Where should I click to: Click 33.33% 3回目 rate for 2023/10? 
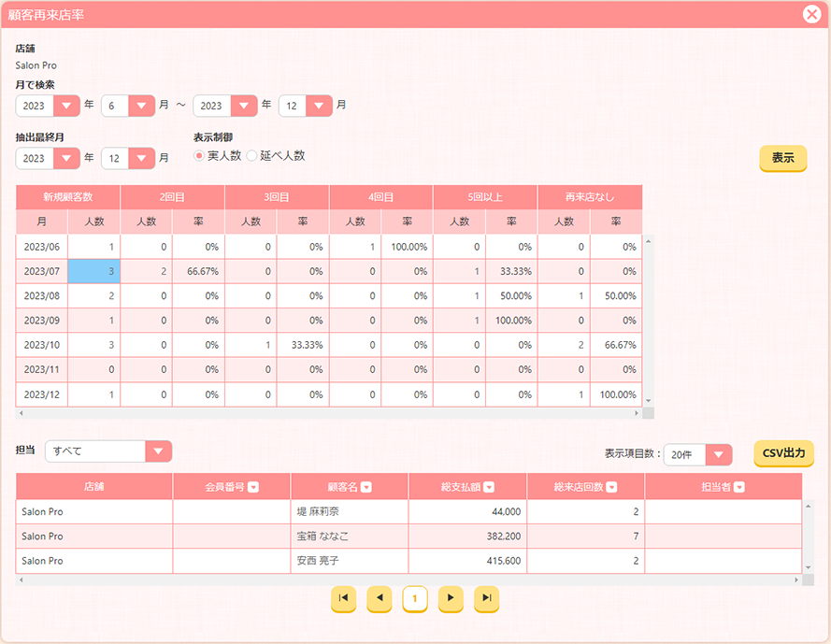(303, 345)
